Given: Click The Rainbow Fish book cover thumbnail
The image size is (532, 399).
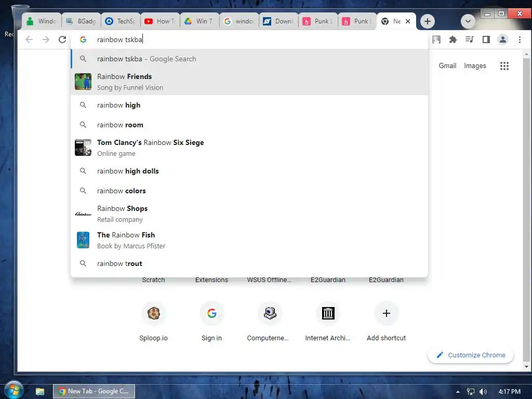Looking at the screenshot, I should tap(83, 240).
